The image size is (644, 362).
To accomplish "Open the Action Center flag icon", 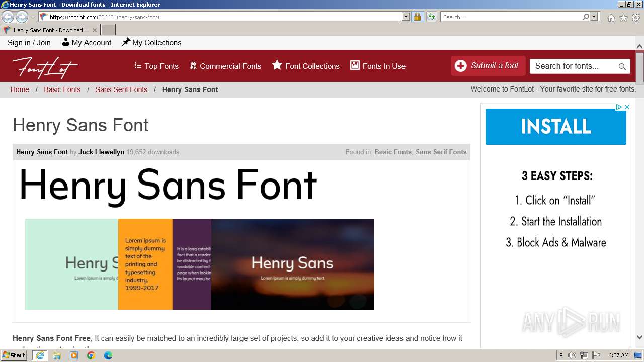I will point(596,355).
